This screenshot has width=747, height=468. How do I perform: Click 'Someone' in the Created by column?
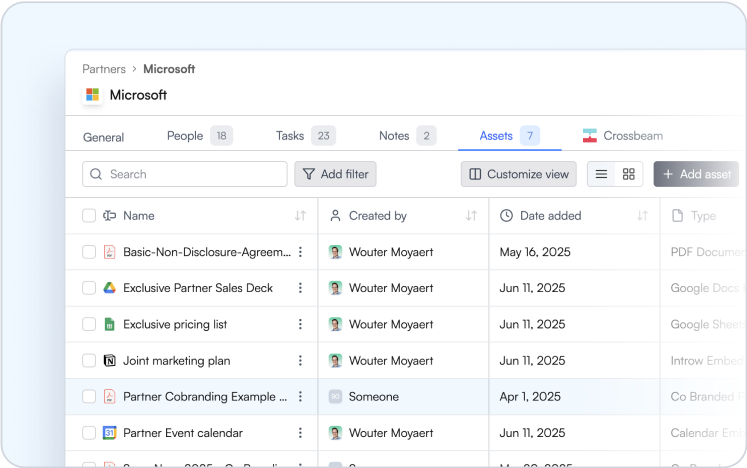coord(374,397)
